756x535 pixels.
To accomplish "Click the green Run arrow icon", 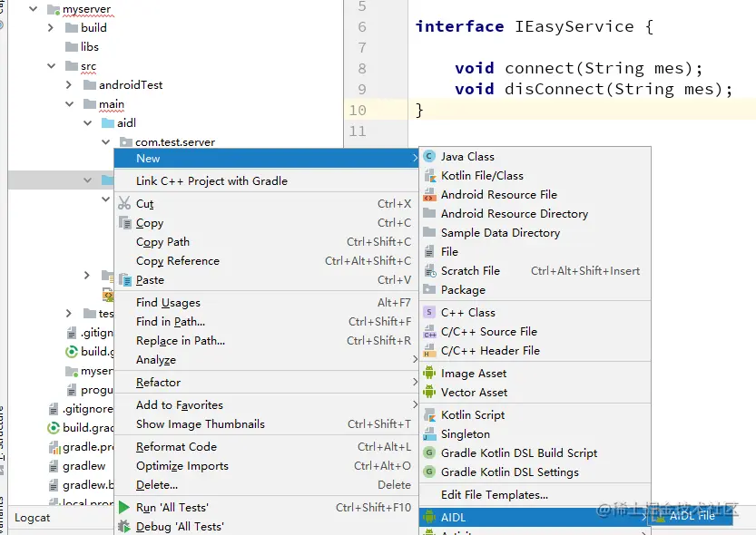I will click(124, 508).
